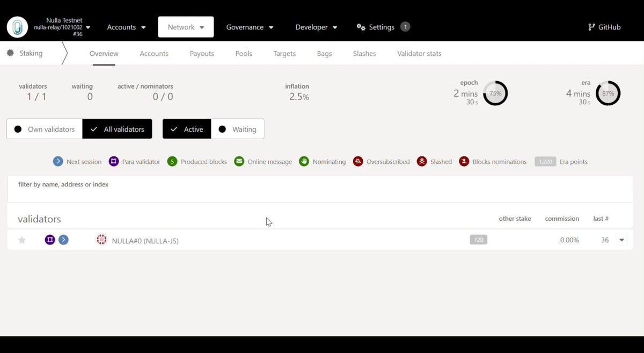Click the para validator badge on NULLA#0 row
Image resolution: width=644 pixels, height=353 pixels.
pos(50,240)
